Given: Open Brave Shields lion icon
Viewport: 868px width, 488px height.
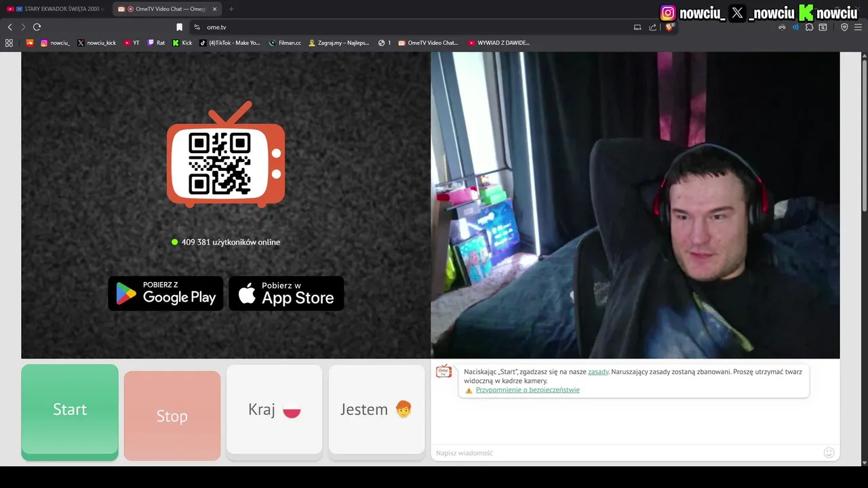Looking at the screenshot, I should click(x=669, y=27).
